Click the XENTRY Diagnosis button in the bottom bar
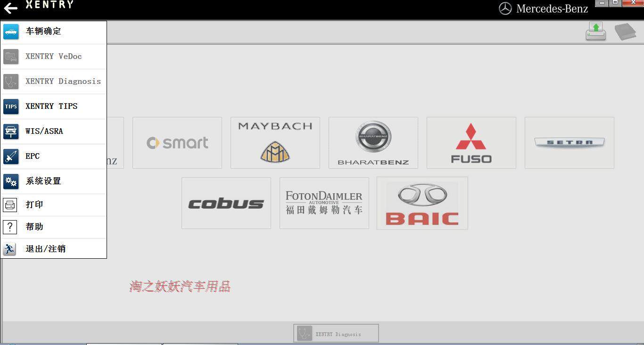This screenshot has width=644, height=345. tap(336, 333)
